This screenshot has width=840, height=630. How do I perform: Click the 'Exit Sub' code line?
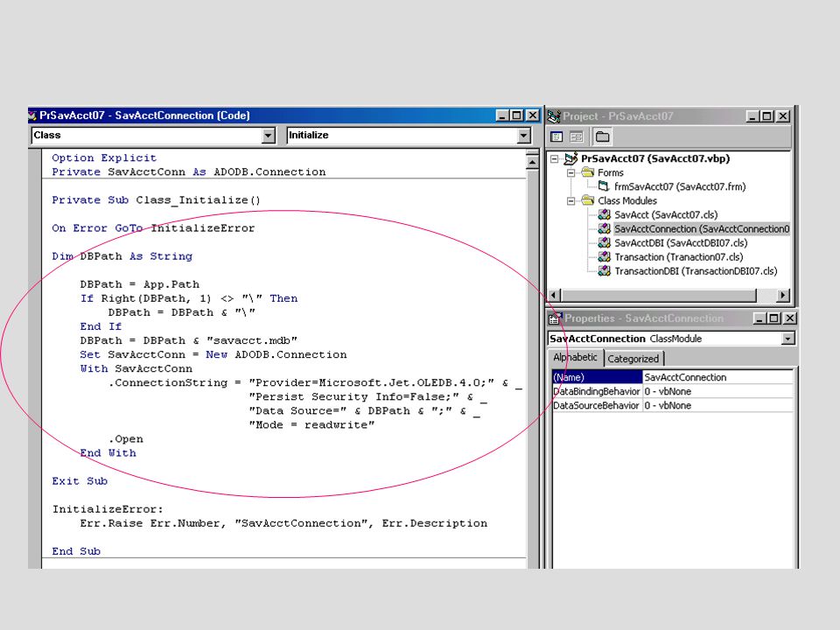click(80, 481)
